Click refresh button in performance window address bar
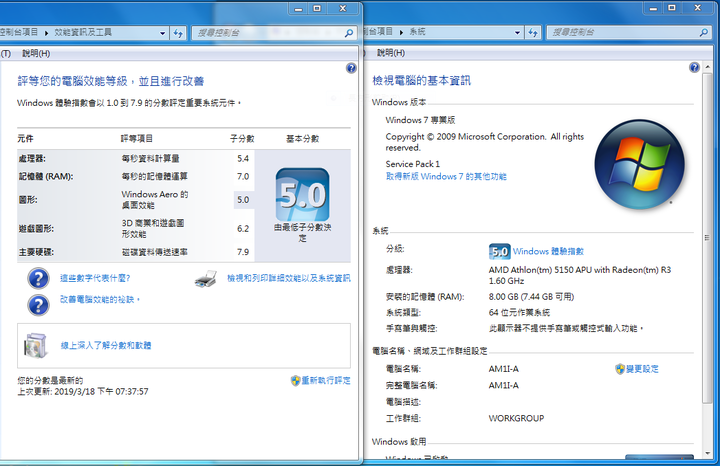Image resolution: width=720 pixels, height=466 pixels. point(178,33)
